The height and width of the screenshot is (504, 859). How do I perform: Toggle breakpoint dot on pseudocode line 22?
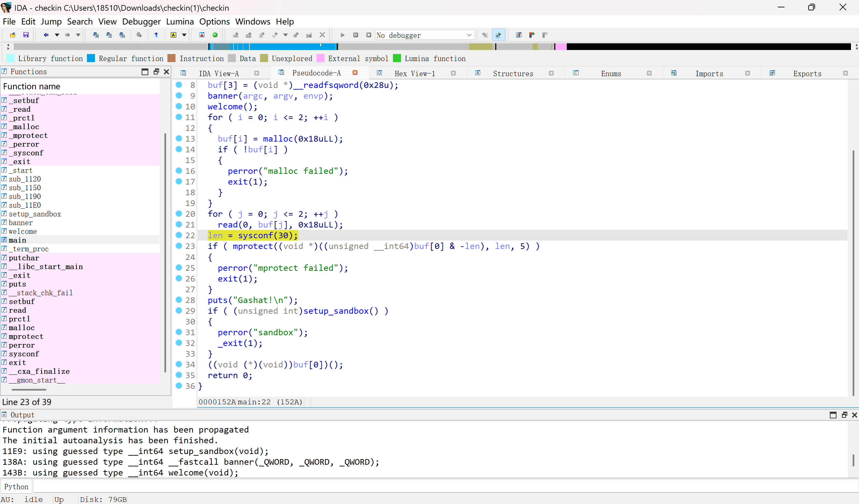coord(179,235)
